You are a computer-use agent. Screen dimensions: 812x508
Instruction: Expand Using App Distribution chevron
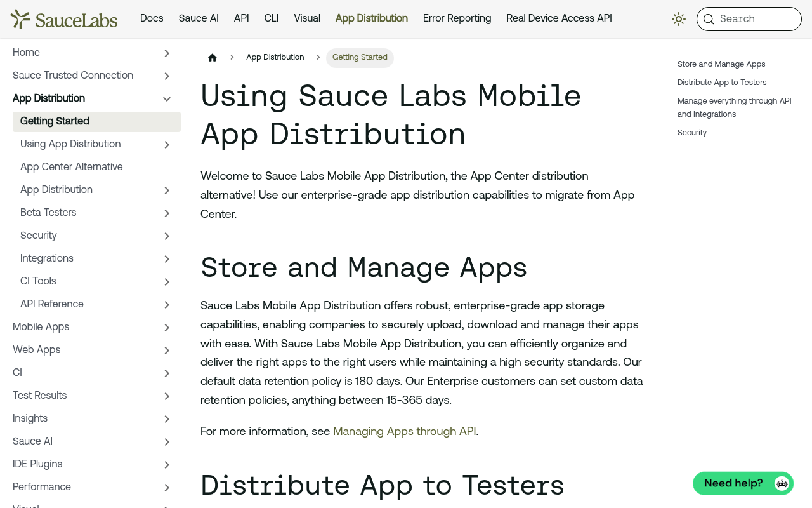click(167, 145)
